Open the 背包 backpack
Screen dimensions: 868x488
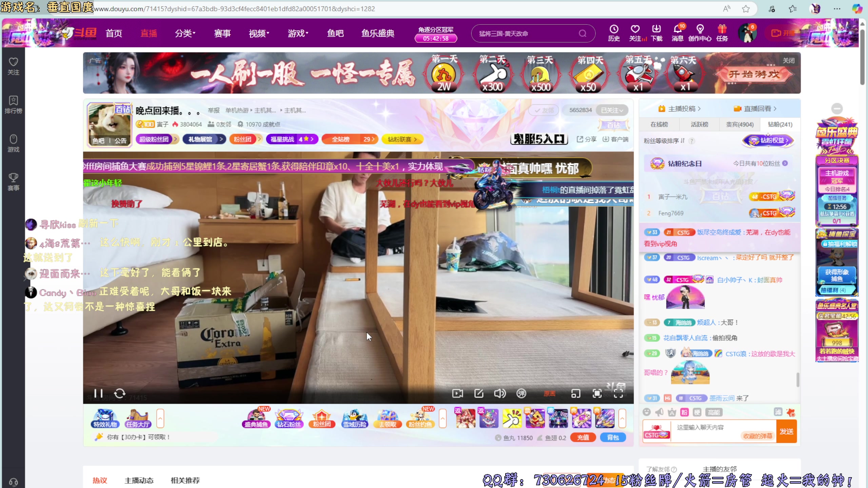coord(613,438)
